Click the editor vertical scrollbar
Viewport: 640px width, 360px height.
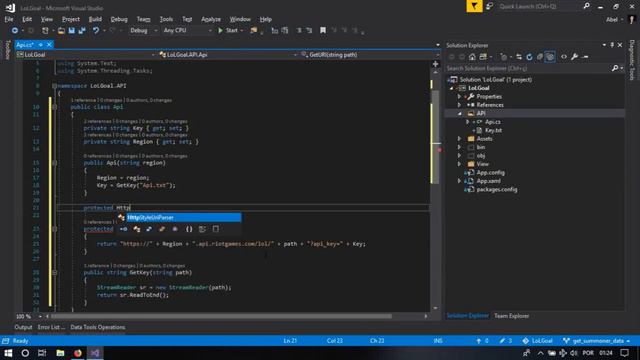coord(436,137)
